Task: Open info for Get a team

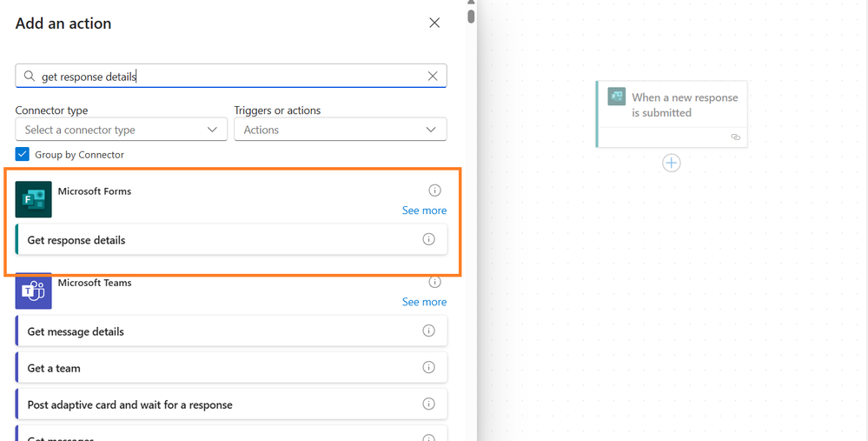Action: point(428,367)
